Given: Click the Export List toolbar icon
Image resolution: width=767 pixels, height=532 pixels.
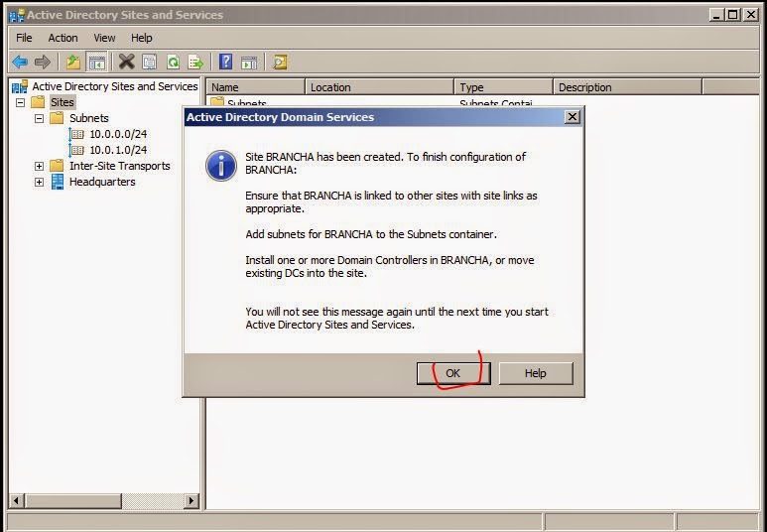Looking at the screenshot, I should point(196,63).
